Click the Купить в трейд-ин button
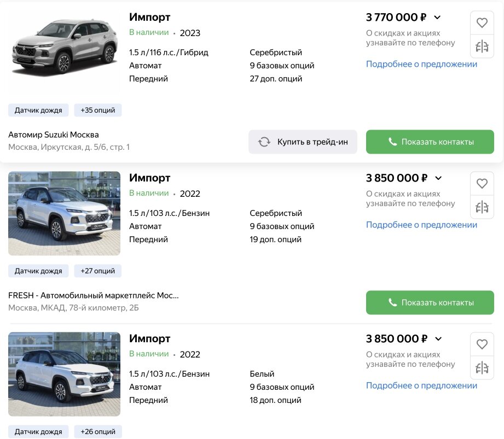Screen dimensions: 504x439 [303, 142]
